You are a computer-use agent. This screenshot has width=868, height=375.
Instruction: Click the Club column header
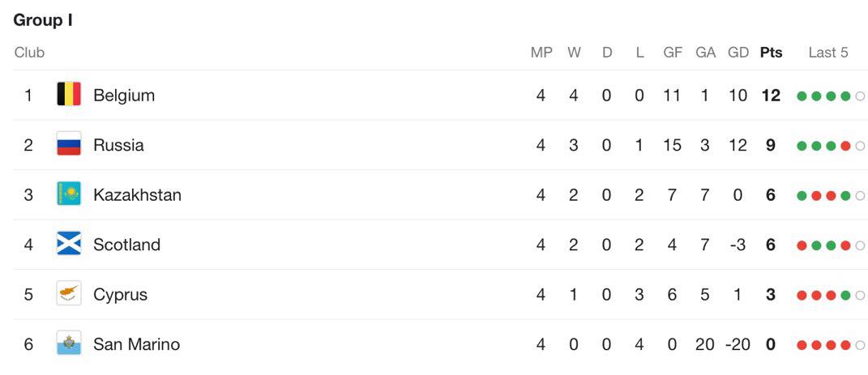point(29,53)
